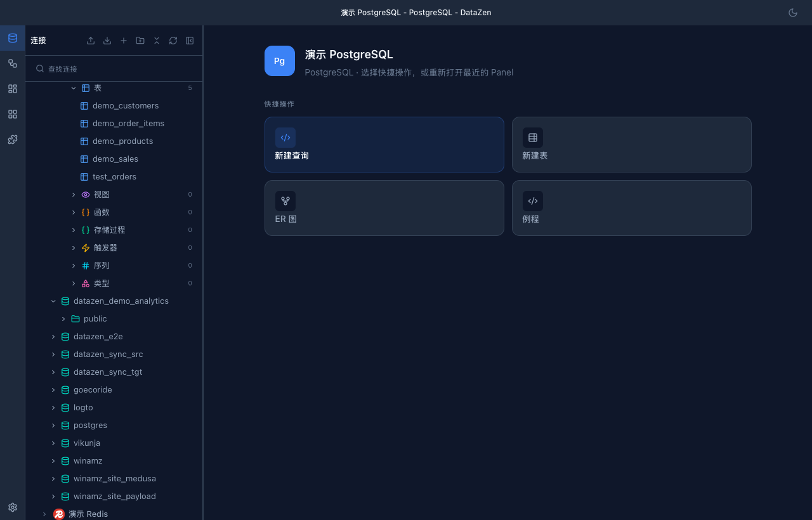Expand the 演示 Redis connection
812x520 pixels.
[44, 514]
